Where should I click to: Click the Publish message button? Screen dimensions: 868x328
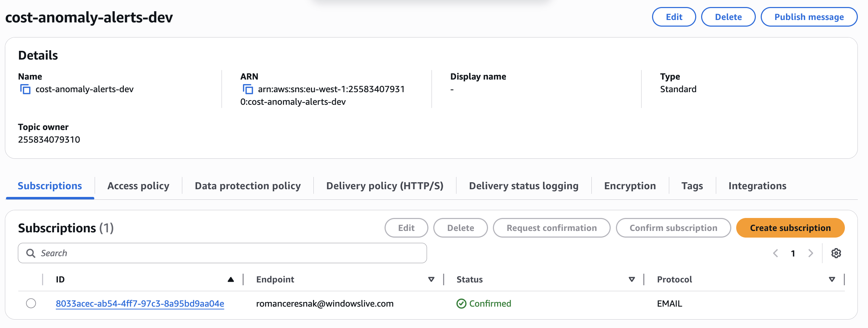(809, 17)
